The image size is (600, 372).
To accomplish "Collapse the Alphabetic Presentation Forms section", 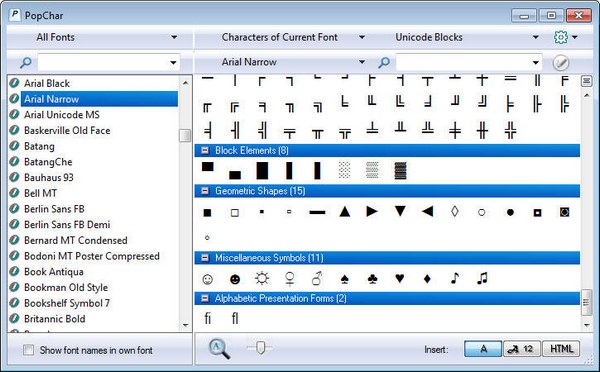I will (x=205, y=298).
